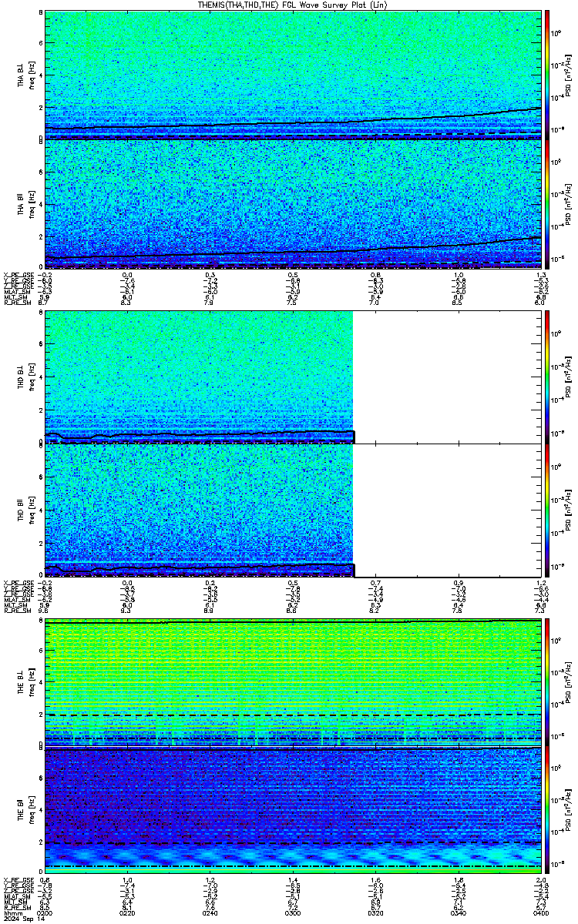Click the THA B⊥ freq [Hz] axis label

25,75
